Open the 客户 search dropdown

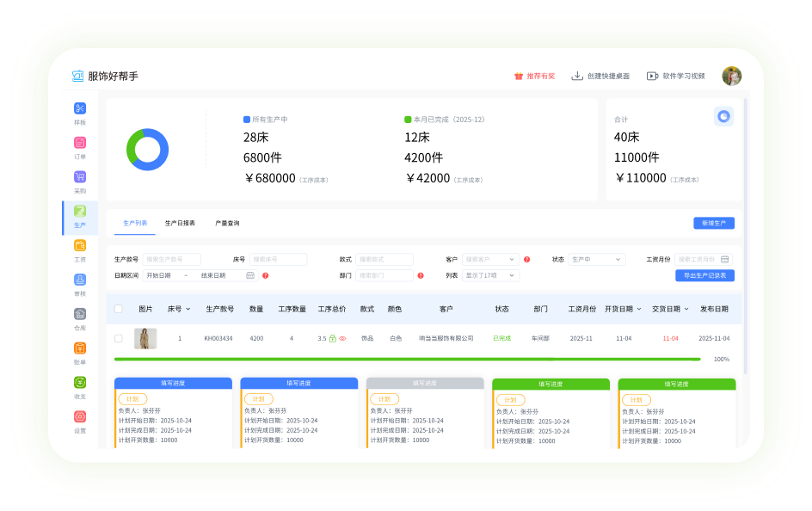coord(489,259)
